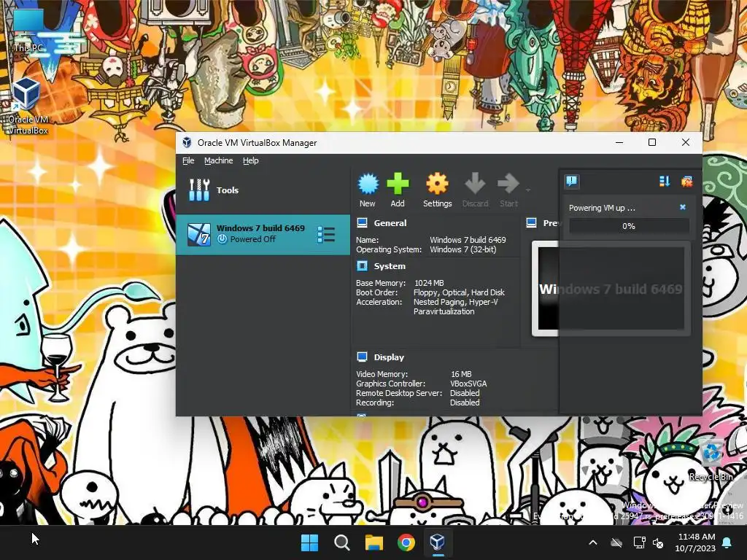747x560 pixels.
Task: Show hidden system tray icons chevron
Action: (x=593, y=542)
